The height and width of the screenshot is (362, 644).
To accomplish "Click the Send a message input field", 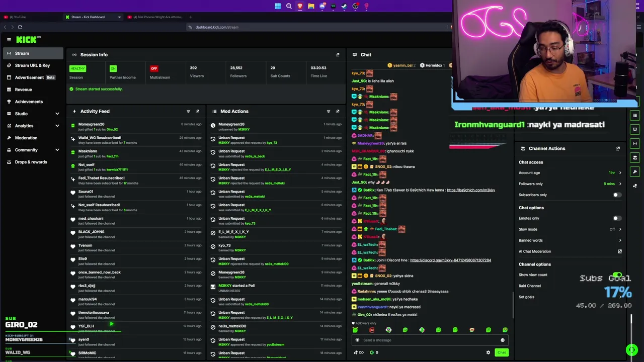I will 430,340.
